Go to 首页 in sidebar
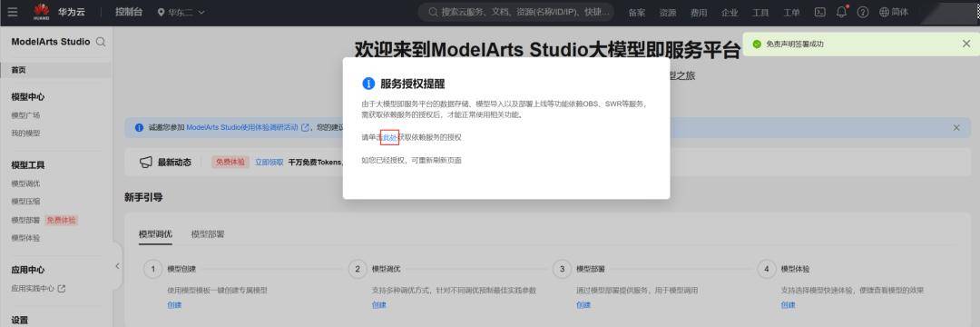 (x=56, y=70)
